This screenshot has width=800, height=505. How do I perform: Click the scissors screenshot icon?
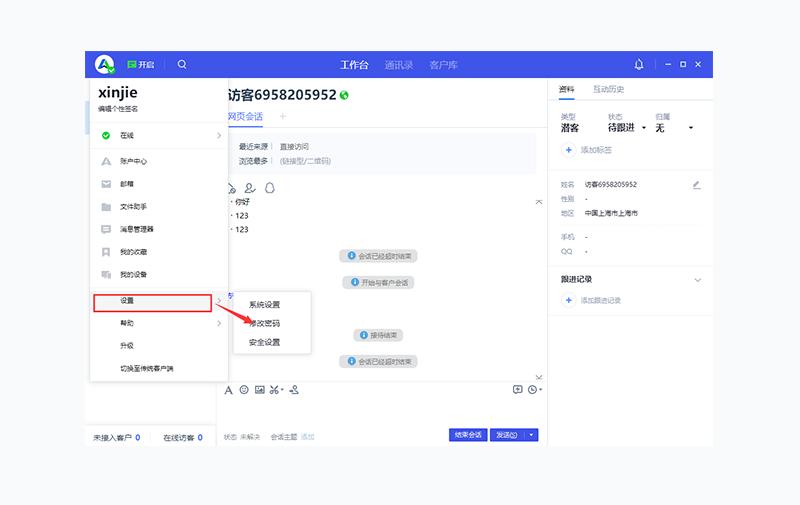click(x=276, y=390)
